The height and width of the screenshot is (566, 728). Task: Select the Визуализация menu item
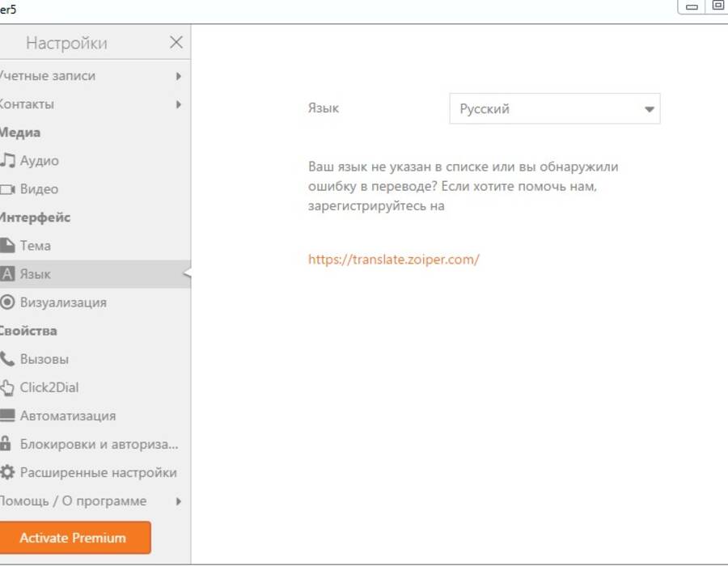pos(95,302)
